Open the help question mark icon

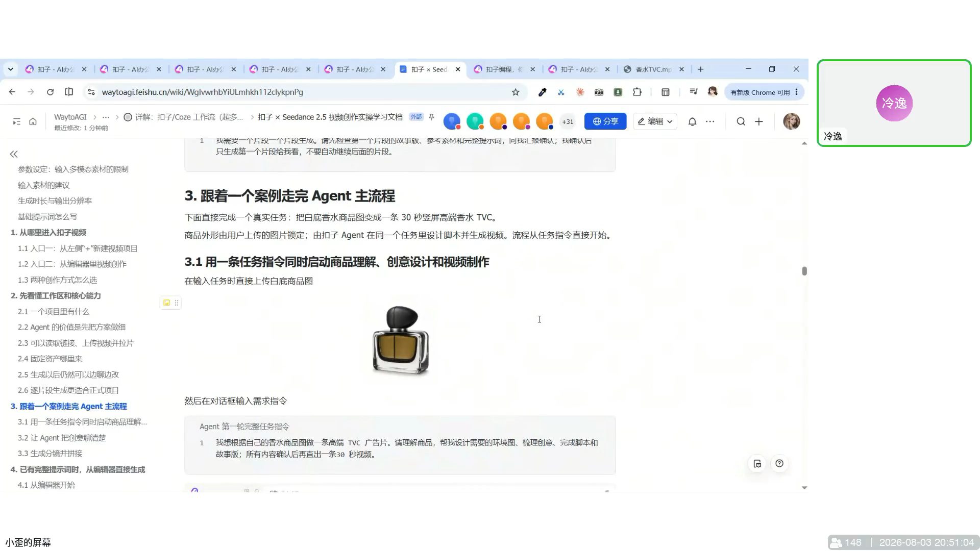coord(779,463)
